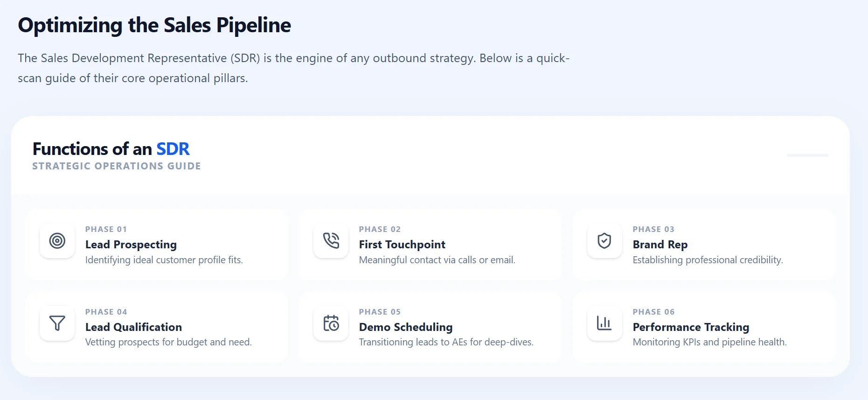Select the First Touchpoint card title
This screenshot has height=400, width=868.
click(x=402, y=245)
